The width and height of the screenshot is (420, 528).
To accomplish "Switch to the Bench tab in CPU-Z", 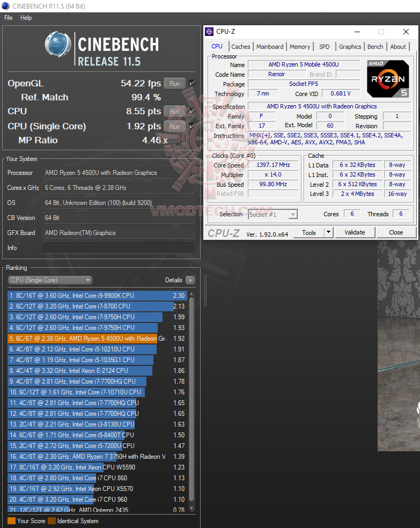I will point(375,47).
